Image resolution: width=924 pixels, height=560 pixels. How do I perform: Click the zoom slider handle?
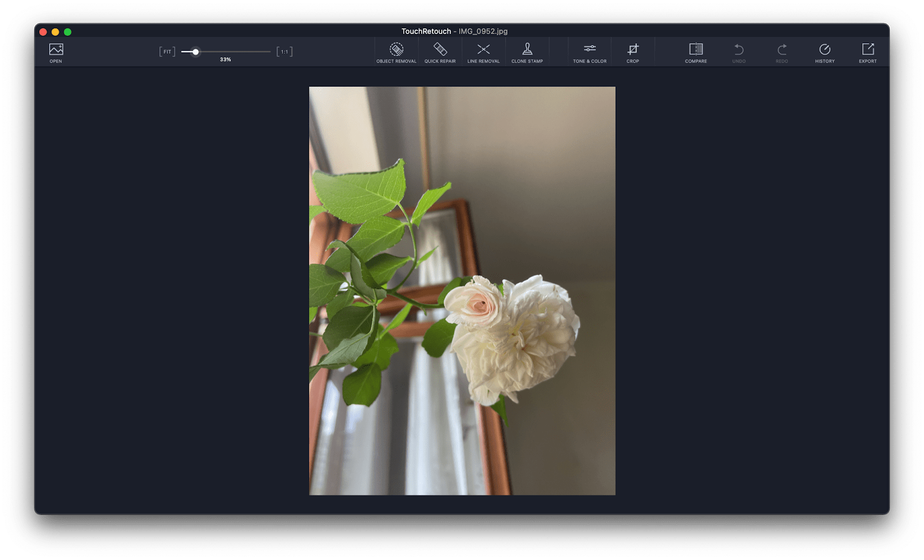click(196, 51)
